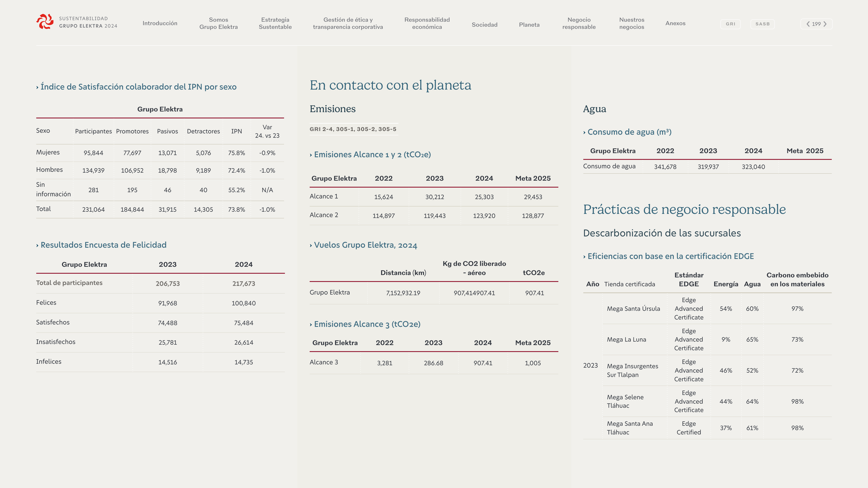Screen dimensions: 868x488
Task: Click Total promotores value 184,844
Action: tap(132, 210)
